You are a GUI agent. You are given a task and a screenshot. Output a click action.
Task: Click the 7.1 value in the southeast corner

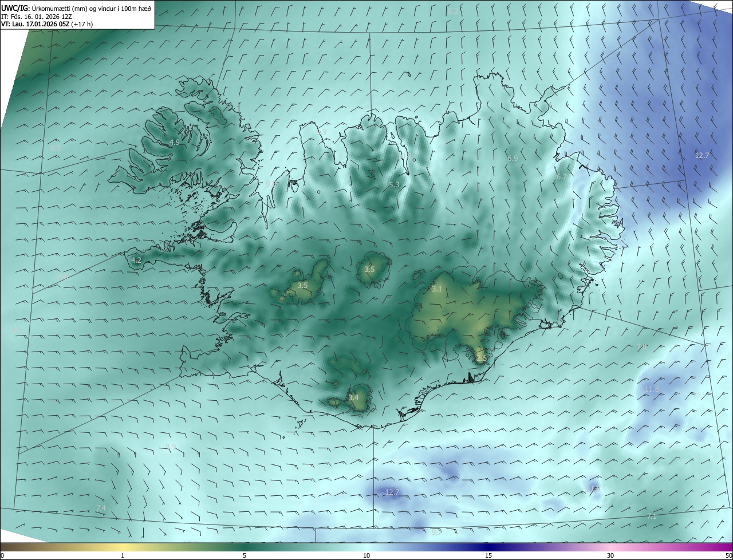(652, 516)
